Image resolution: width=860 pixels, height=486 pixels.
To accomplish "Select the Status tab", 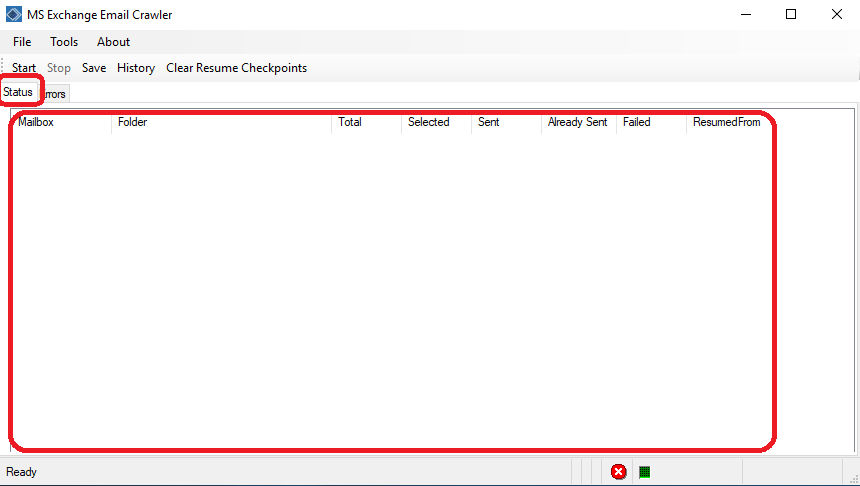I will point(18,92).
